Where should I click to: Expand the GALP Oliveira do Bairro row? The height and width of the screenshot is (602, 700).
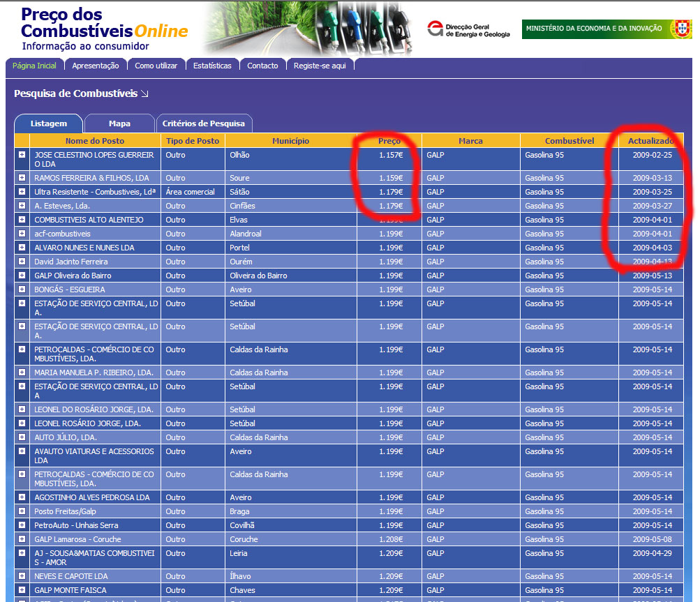click(22, 275)
